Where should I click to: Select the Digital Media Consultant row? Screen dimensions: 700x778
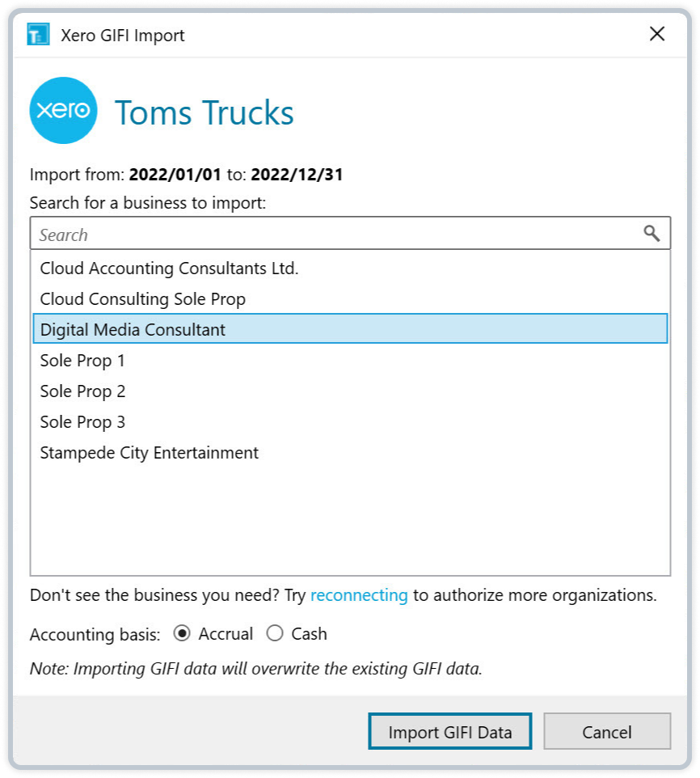click(x=350, y=329)
